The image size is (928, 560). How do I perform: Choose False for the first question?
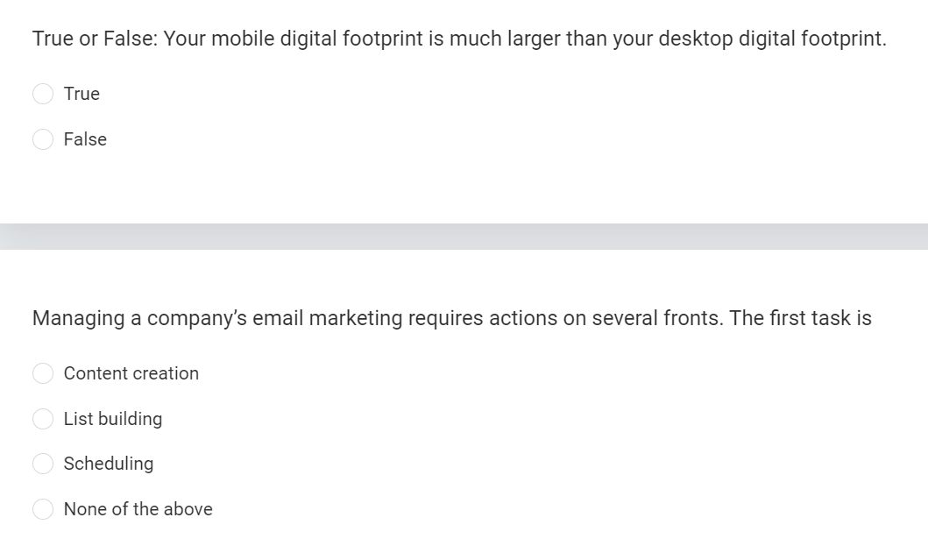(43, 139)
